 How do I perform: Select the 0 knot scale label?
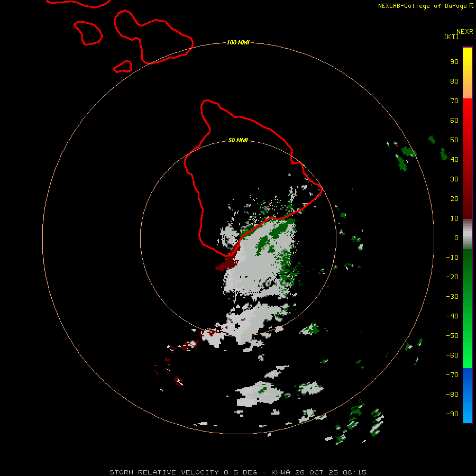(x=456, y=237)
